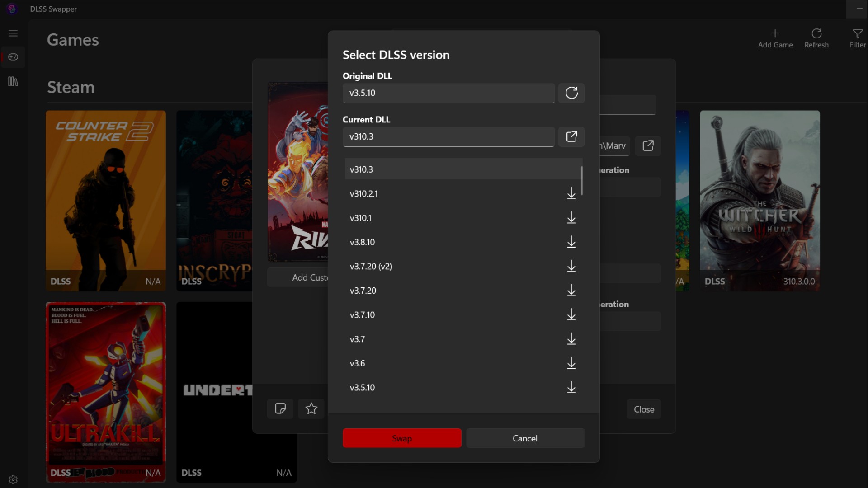
Task: Download v3.7.20 via its arrow icon
Action: pos(571,291)
